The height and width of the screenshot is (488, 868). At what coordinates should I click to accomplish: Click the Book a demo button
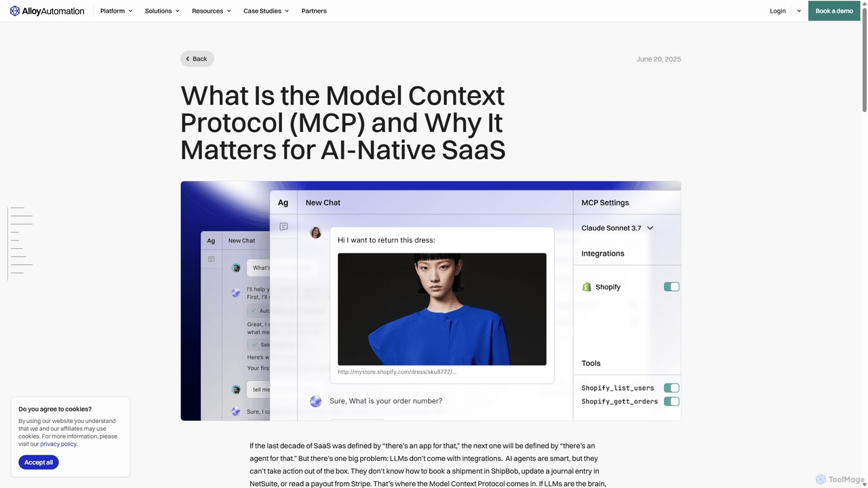[834, 11]
